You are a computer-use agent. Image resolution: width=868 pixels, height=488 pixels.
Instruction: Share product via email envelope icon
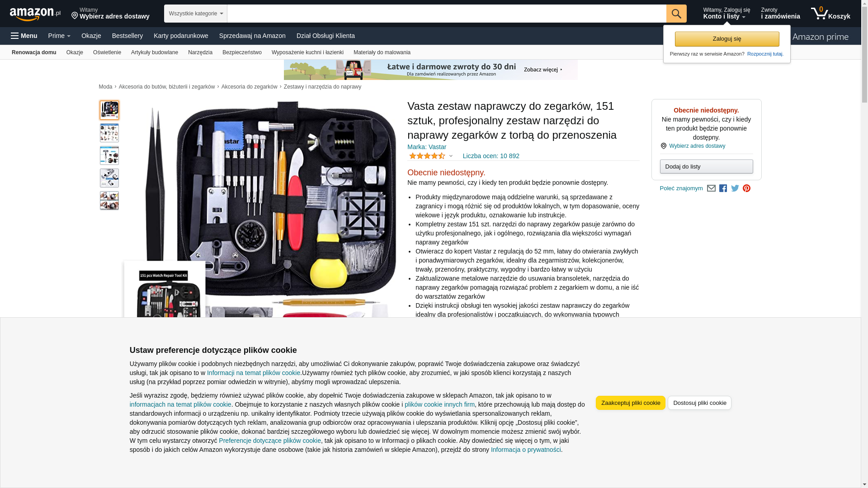[x=711, y=188]
